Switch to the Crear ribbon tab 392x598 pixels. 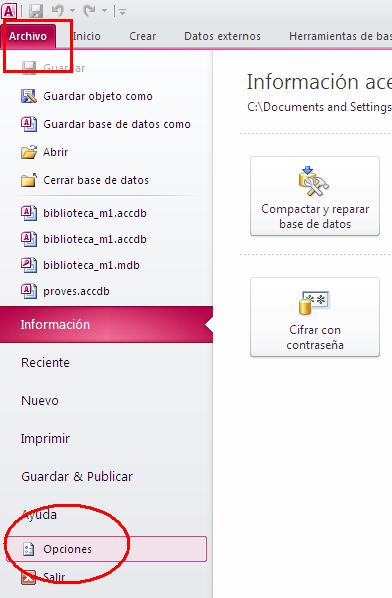[x=143, y=36]
